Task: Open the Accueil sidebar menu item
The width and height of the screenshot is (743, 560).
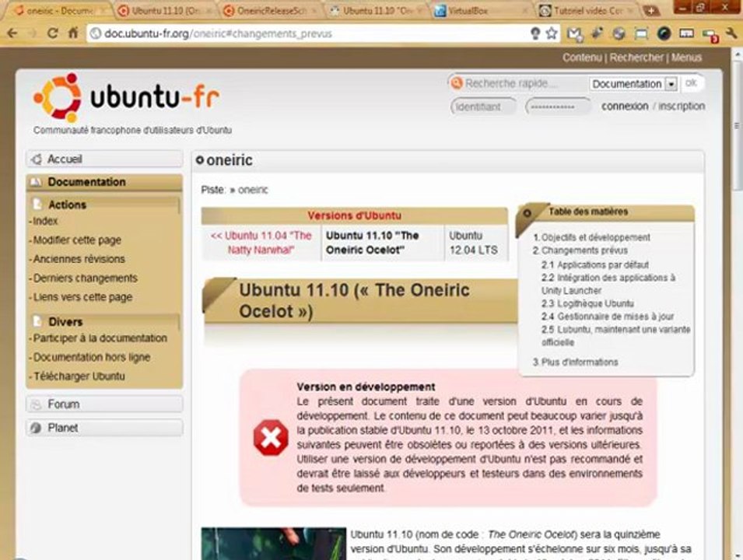Action: (x=105, y=159)
